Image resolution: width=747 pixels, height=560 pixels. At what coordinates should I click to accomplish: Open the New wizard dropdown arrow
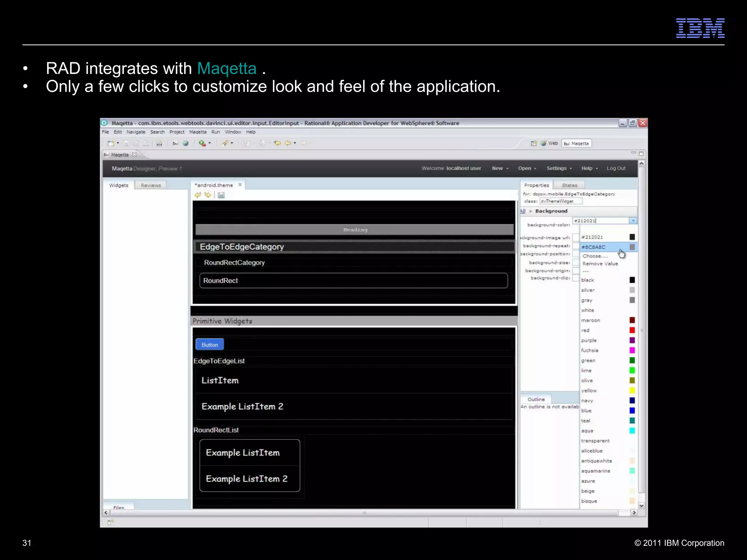coord(118,143)
